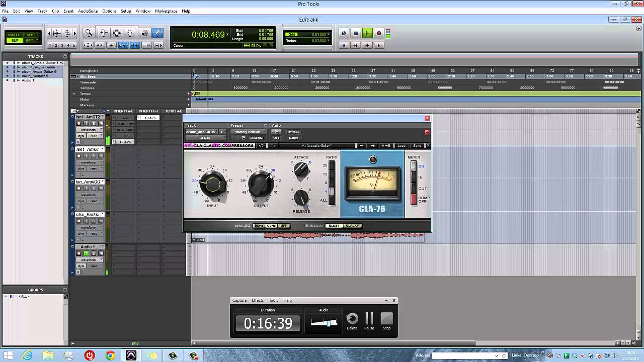Click the Save button in Waves toolbar
Screen dimensions: 644x362
coord(417,146)
